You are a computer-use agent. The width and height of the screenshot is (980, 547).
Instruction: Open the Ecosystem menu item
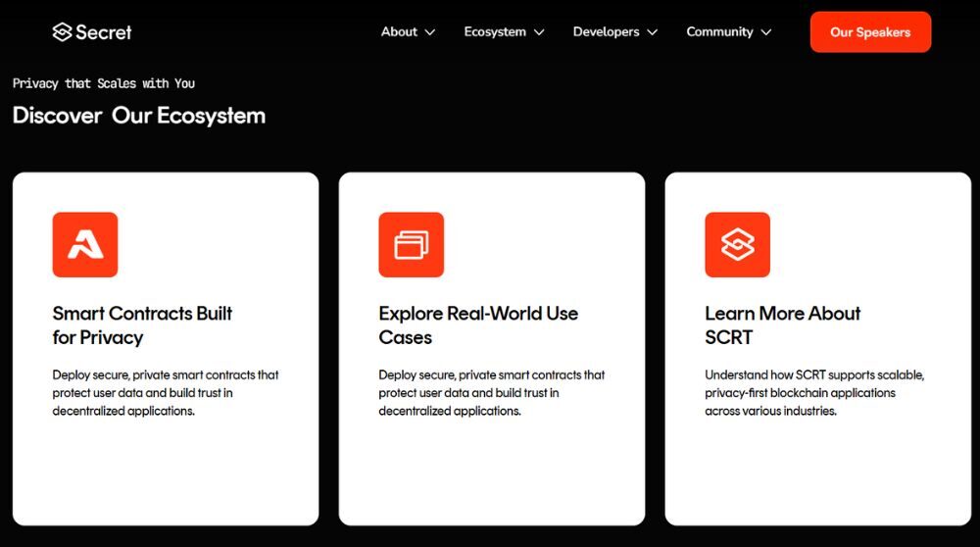click(x=495, y=32)
